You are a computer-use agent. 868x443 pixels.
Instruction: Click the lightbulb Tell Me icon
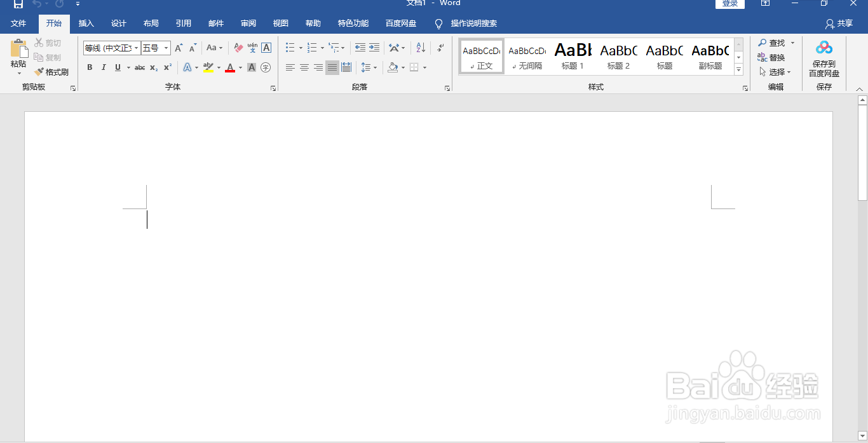pos(438,24)
